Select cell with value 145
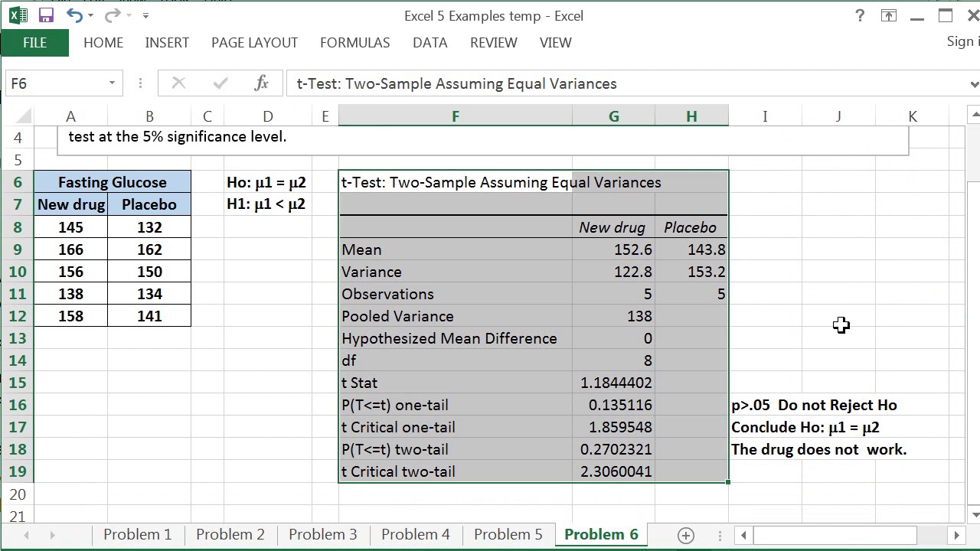Image resolution: width=980 pixels, height=551 pixels. 70,227
